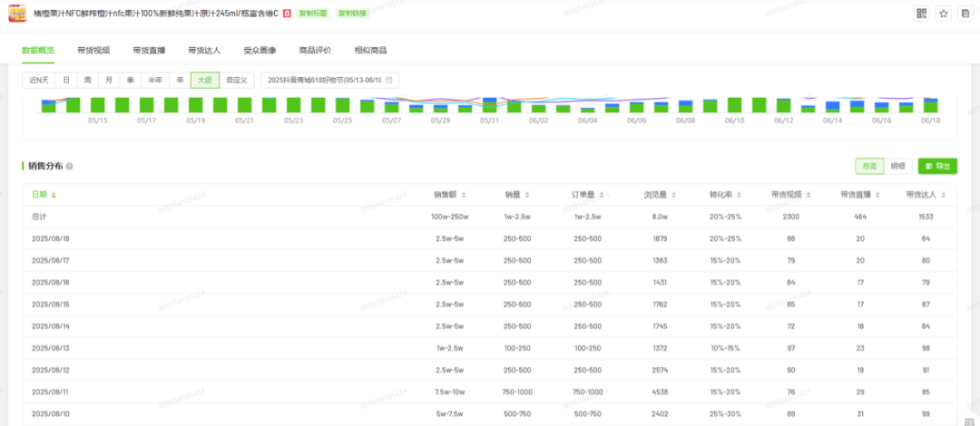Click the copy icon in top-right corner
This screenshot has height=426, width=980.
click(965, 13)
